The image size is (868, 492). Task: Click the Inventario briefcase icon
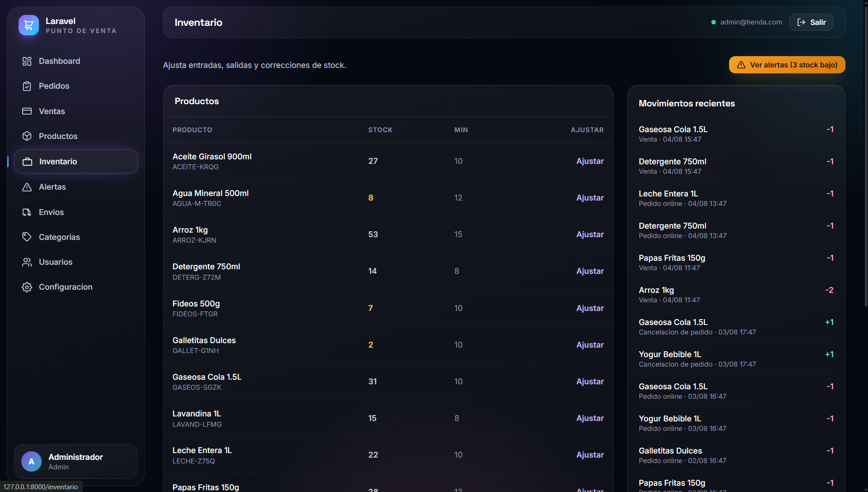[28, 162]
